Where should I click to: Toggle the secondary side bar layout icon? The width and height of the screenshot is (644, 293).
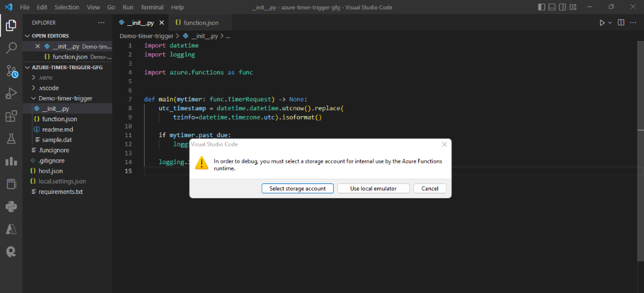(562, 7)
